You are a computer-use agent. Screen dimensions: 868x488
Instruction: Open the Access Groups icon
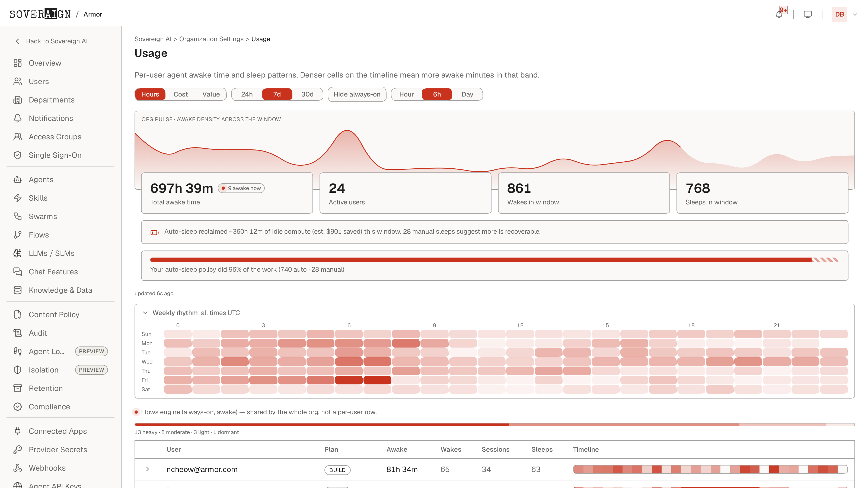pyautogui.click(x=18, y=137)
